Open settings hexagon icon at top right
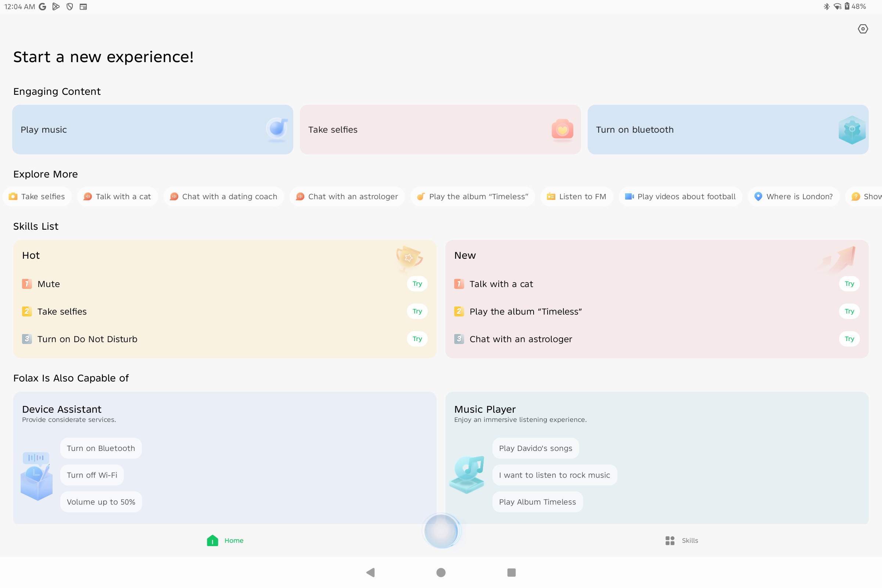 point(863,29)
